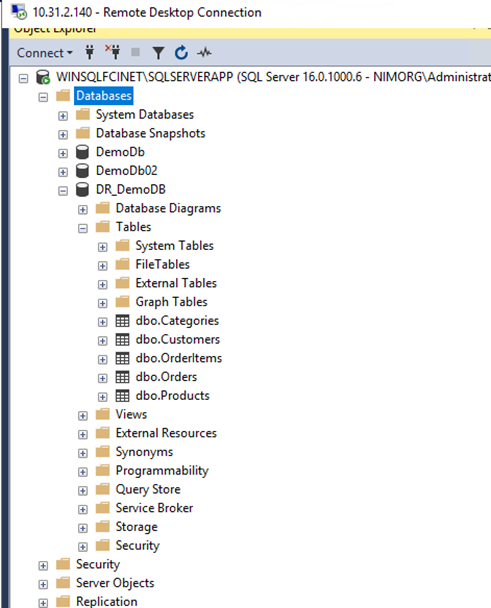Select the Database Snapshots label

150,133
